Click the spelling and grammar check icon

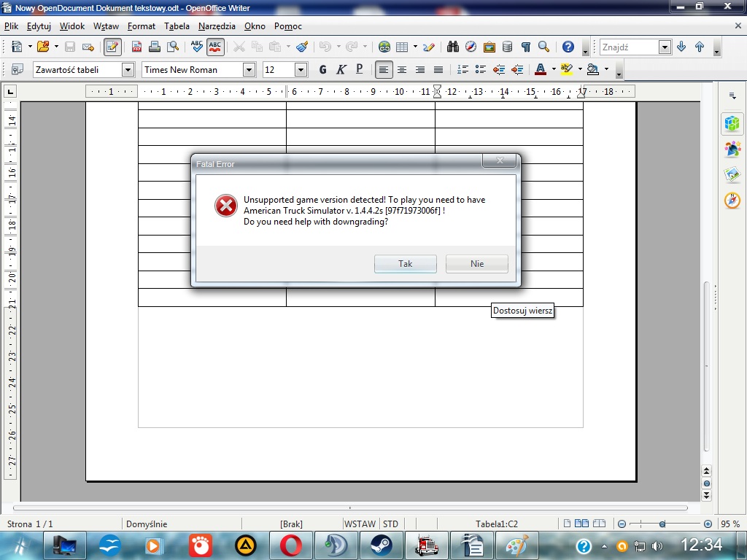[196, 47]
